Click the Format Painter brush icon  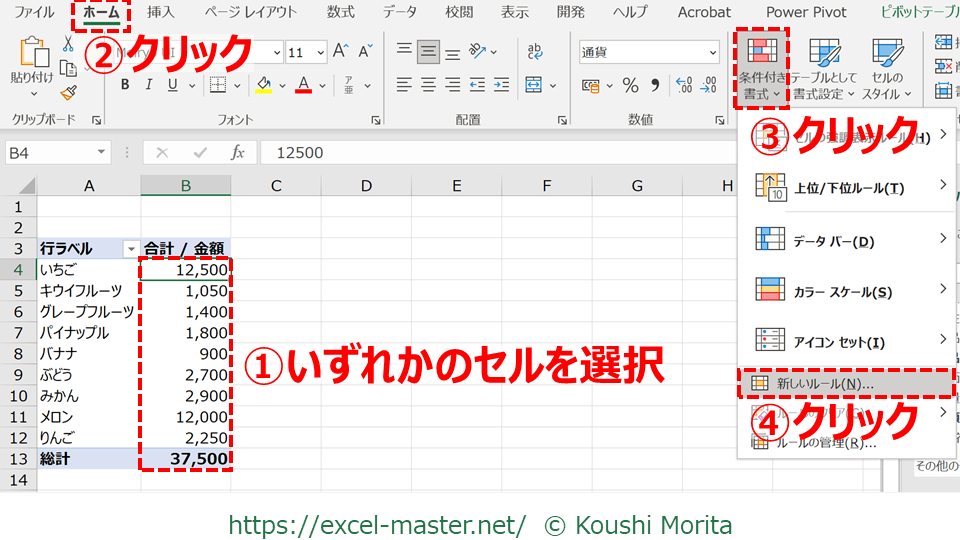click(68, 92)
